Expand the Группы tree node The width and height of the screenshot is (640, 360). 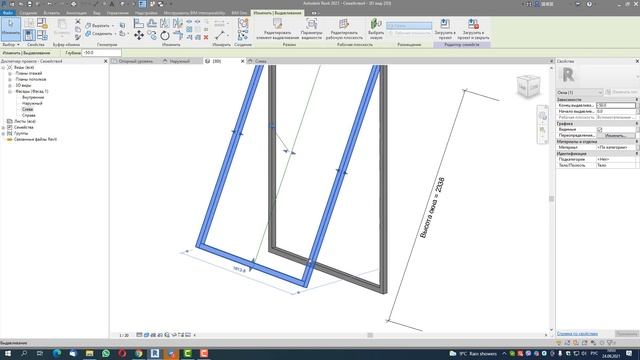[x=4, y=133]
